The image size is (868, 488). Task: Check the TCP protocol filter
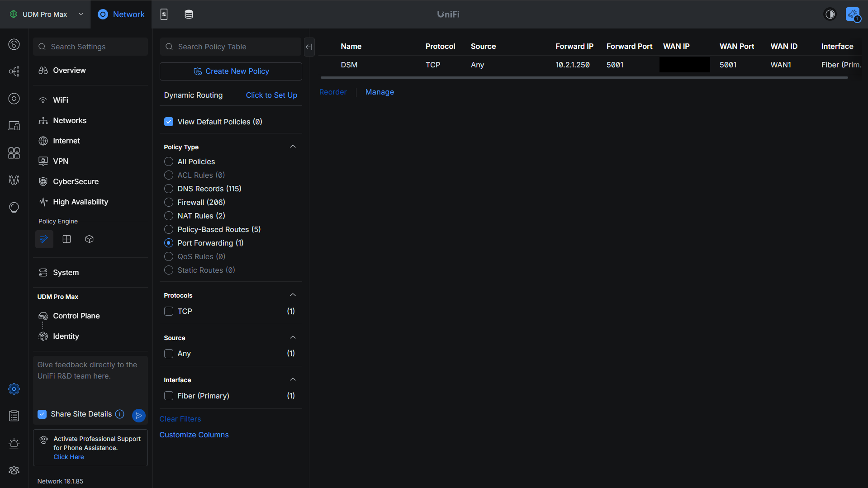pyautogui.click(x=169, y=311)
